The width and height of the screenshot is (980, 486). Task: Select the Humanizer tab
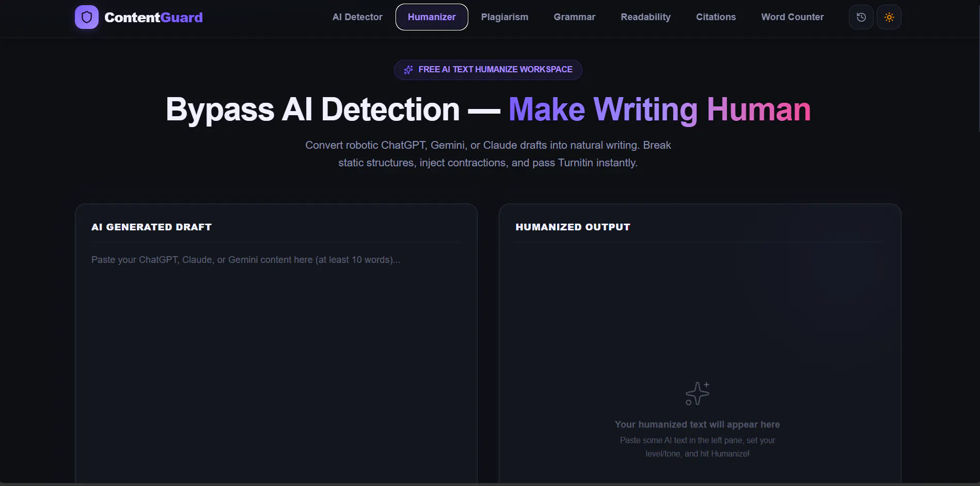[x=432, y=17]
